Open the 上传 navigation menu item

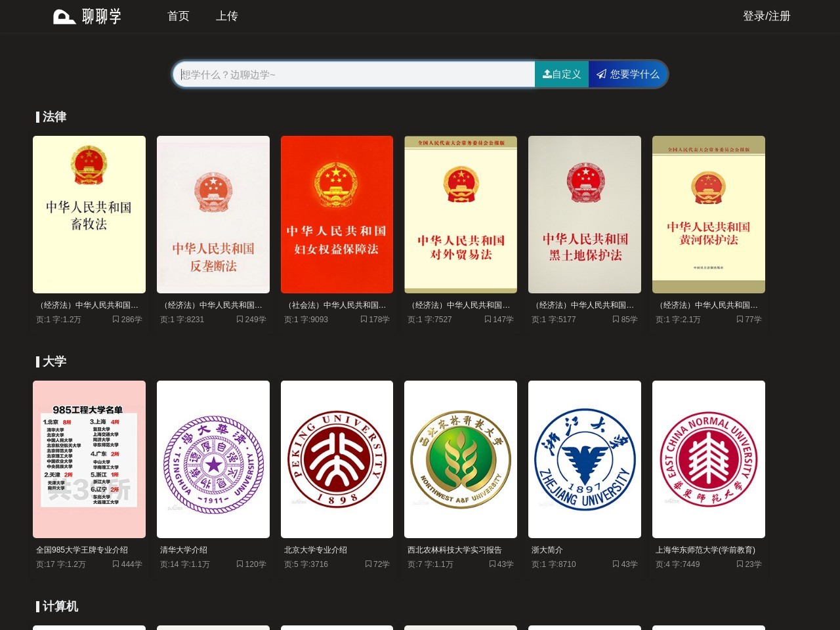[x=226, y=16]
